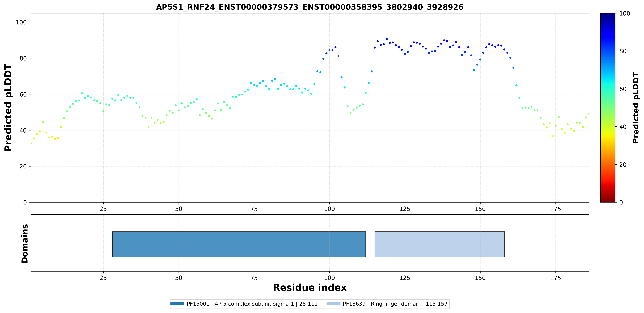644x313 pixels.
Task: Click the PF15001 AP-5 complex legend text
Action: click(252, 304)
